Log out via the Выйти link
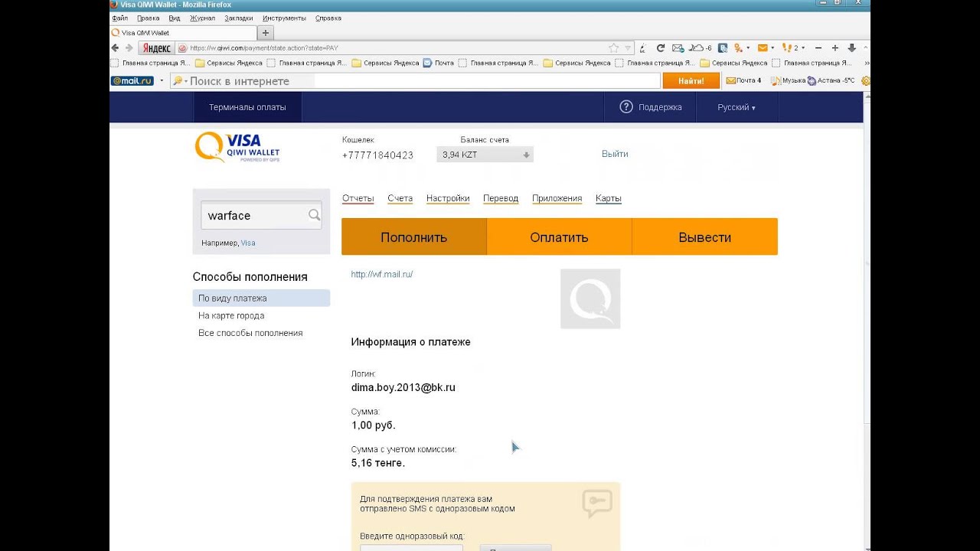This screenshot has width=980, height=551. coord(615,154)
